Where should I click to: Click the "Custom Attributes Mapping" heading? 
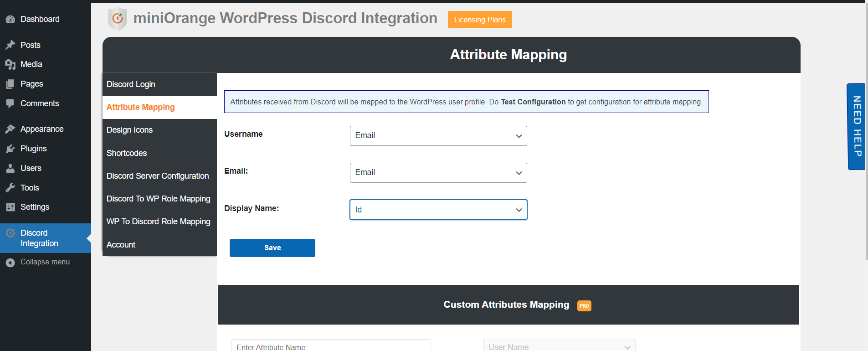[x=506, y=305]
